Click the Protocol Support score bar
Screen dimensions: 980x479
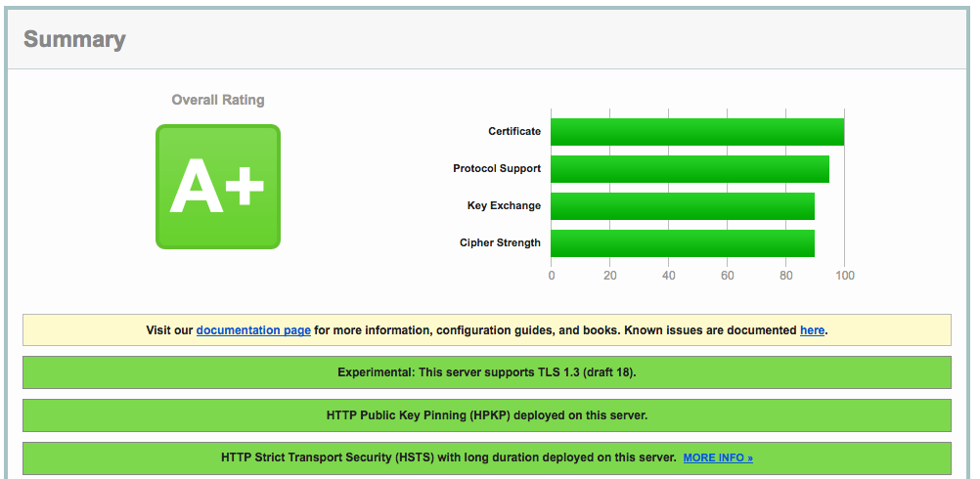click(690, 169)
